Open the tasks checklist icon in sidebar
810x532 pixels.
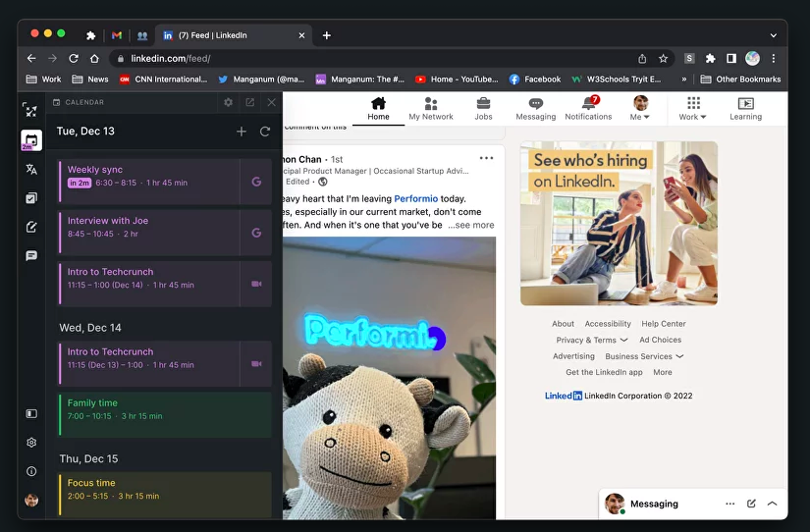(31, 198)
